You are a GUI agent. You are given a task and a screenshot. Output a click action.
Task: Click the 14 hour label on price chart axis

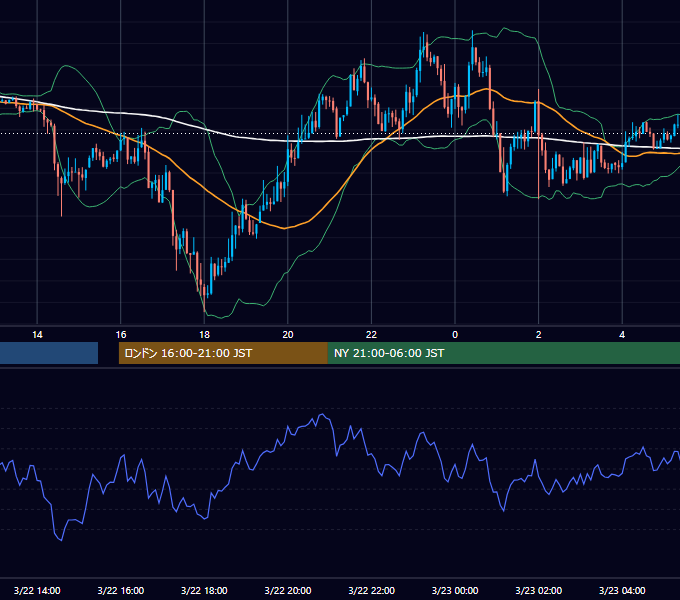[37, 335]
